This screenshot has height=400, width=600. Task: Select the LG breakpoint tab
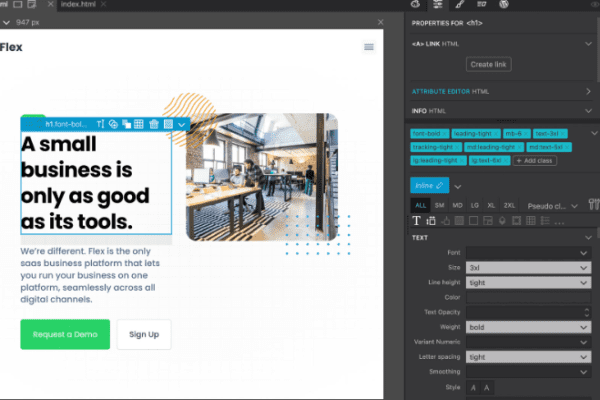(x=474, y=206)
